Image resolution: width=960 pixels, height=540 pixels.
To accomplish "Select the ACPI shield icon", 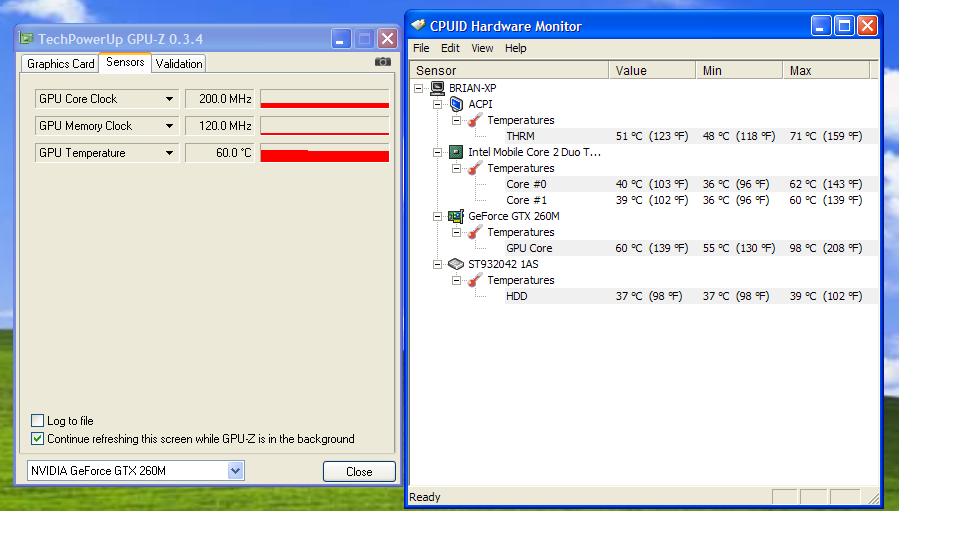I will 456,104.
